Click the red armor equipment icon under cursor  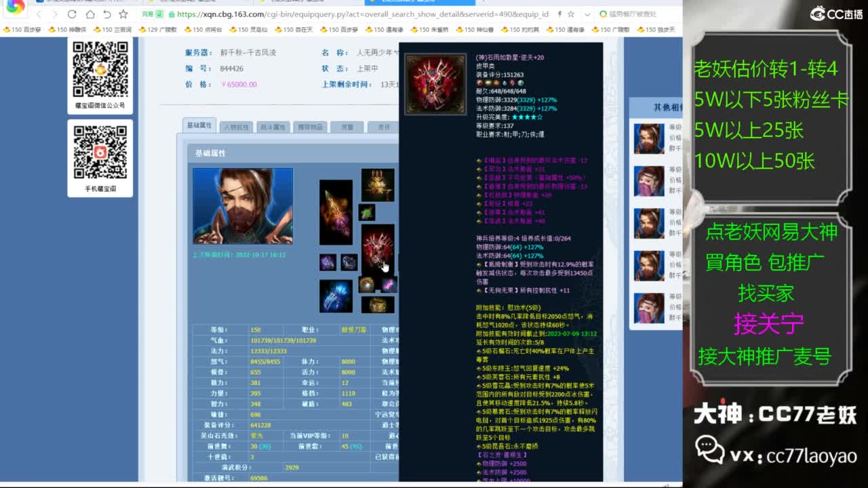[x=378, y=249]
